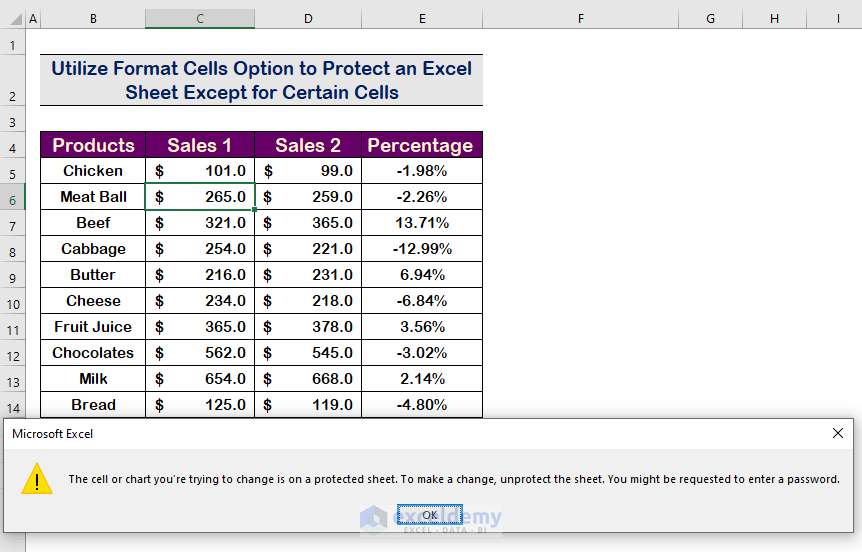The image size is (862, 552).
Task: Select Beef percentage value 13.71%
Action: (x=421, y=223)
